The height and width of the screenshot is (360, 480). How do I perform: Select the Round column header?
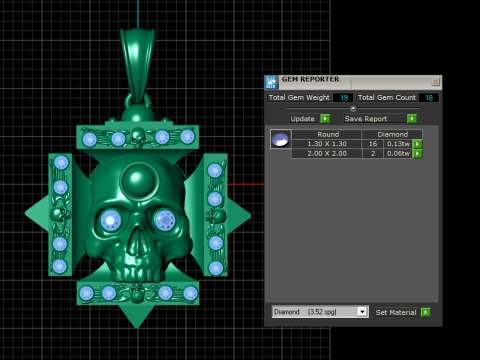coord(328,134)
